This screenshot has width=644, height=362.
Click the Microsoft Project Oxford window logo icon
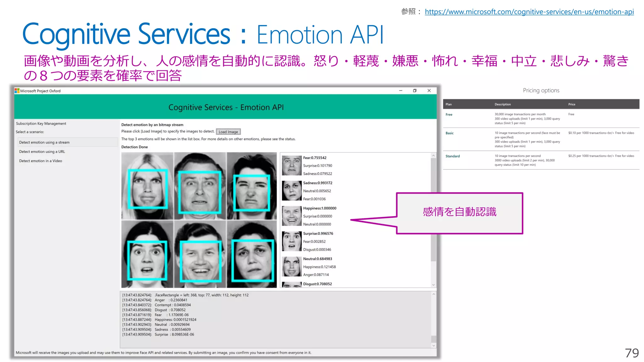[x=17, y=91]
